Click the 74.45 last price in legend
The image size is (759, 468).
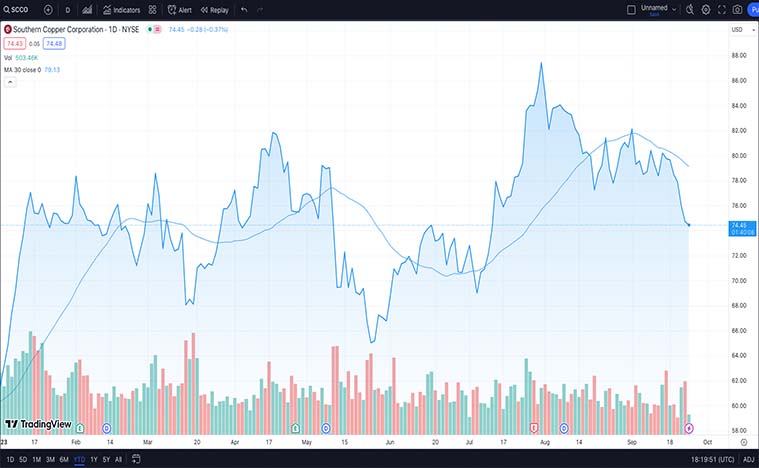point(176,30)
